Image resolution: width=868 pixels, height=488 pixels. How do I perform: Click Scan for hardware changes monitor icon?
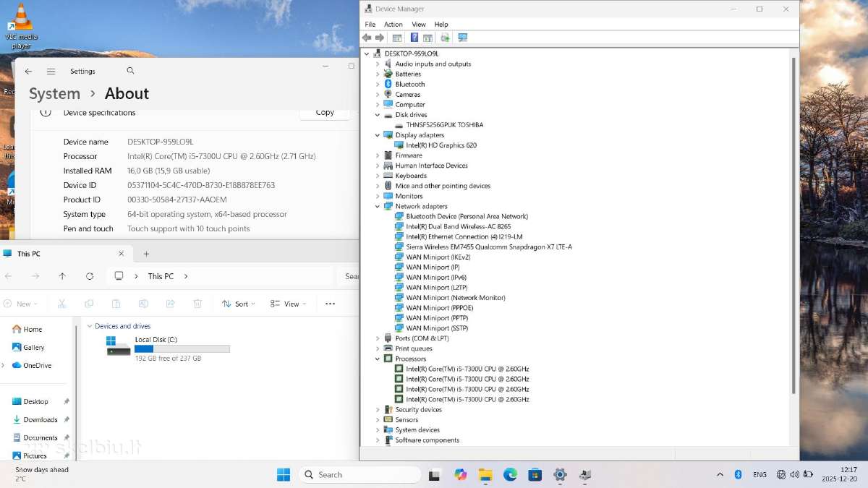click(x=463, y=38)
